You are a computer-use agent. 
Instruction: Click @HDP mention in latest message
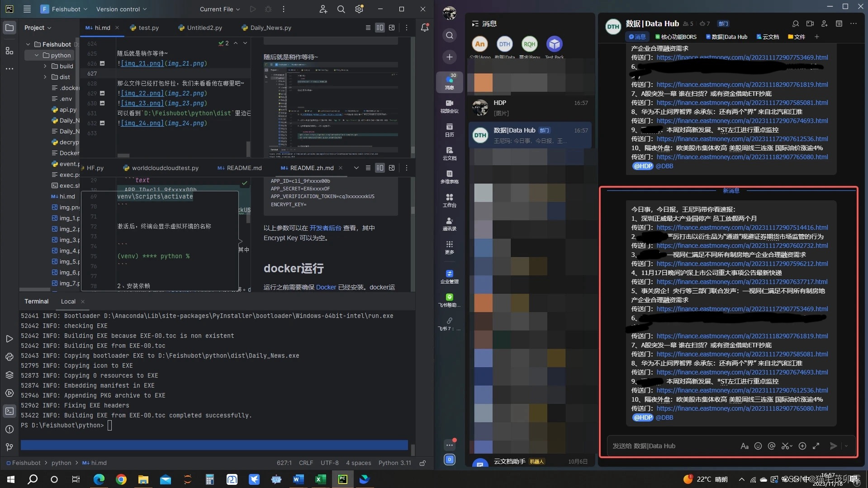[x=643, y=417]
